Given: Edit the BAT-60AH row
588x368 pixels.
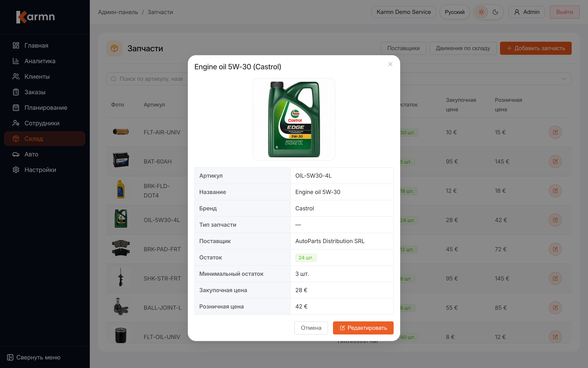Looking at the screenshot, I should tap(555, 162).
